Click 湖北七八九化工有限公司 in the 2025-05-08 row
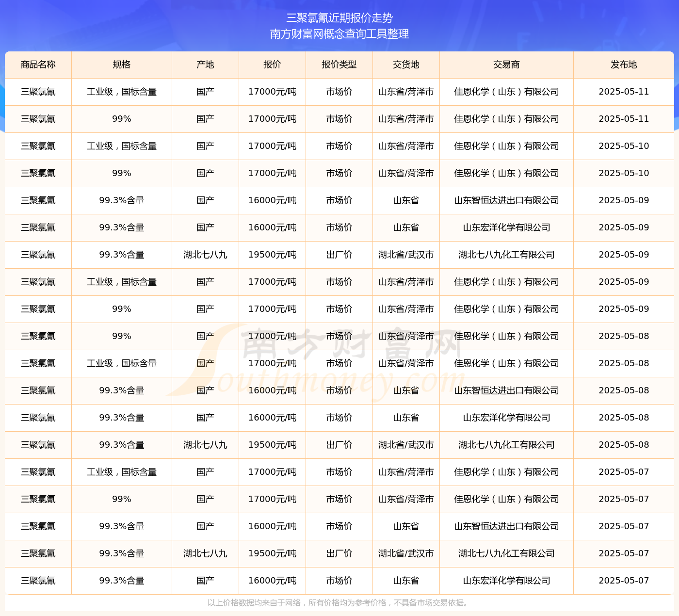The height and width of the screenshot is (616, 679). point(506,445)
